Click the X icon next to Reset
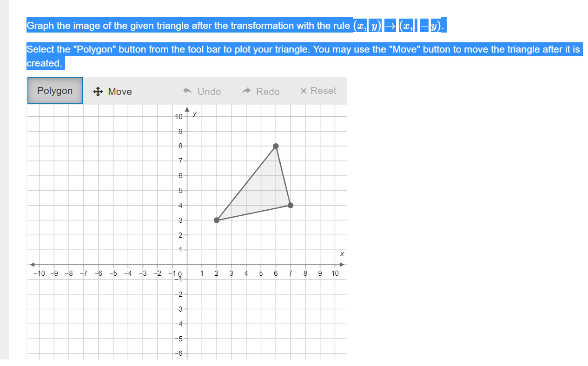Viewport: 588px width, 366px height. [x=304, y=91]
